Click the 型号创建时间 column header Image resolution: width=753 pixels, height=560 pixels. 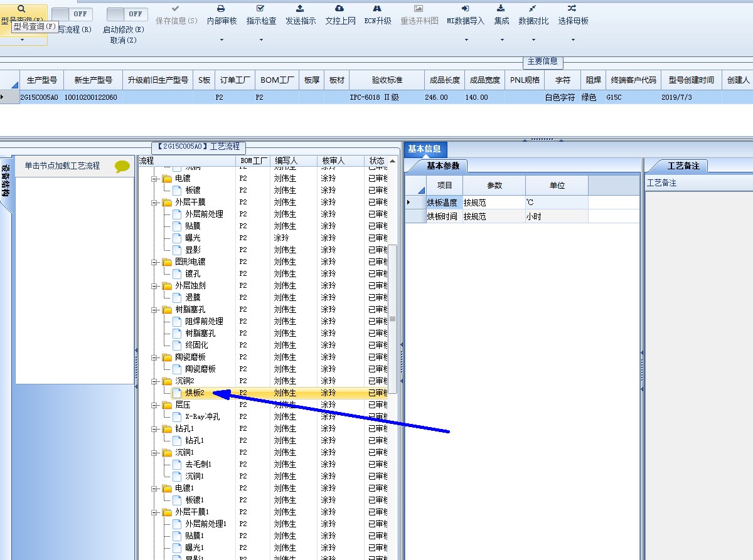click(692, 80)
